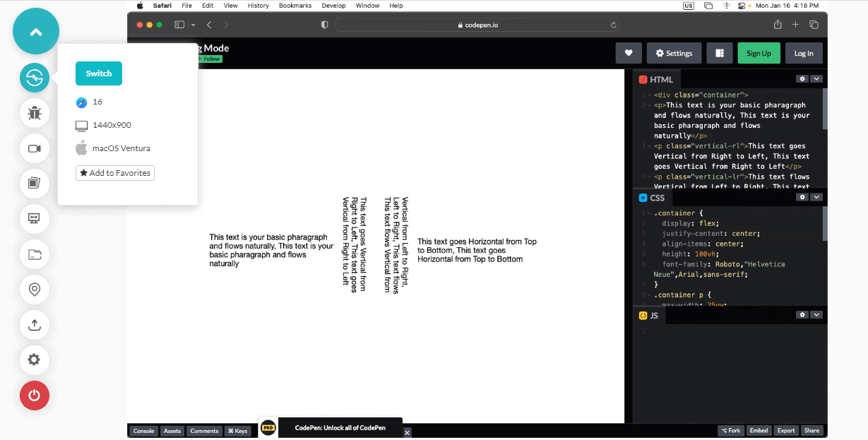Select the geolocation pin tool
868x440 pixels.
pyautogui.click(x=35, y=290)
